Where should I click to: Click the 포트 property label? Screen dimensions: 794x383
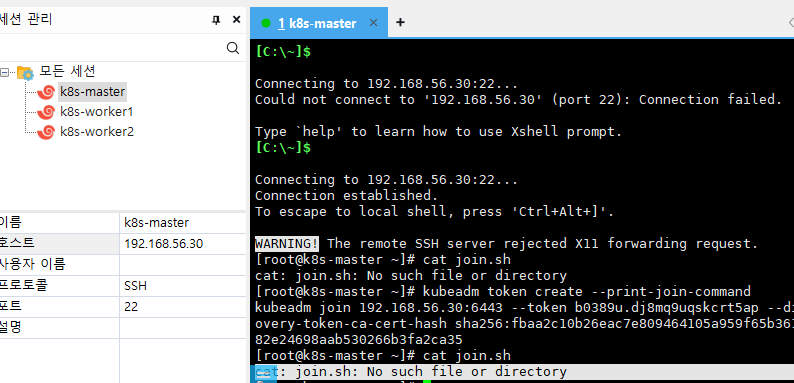[x=11, y=306]
